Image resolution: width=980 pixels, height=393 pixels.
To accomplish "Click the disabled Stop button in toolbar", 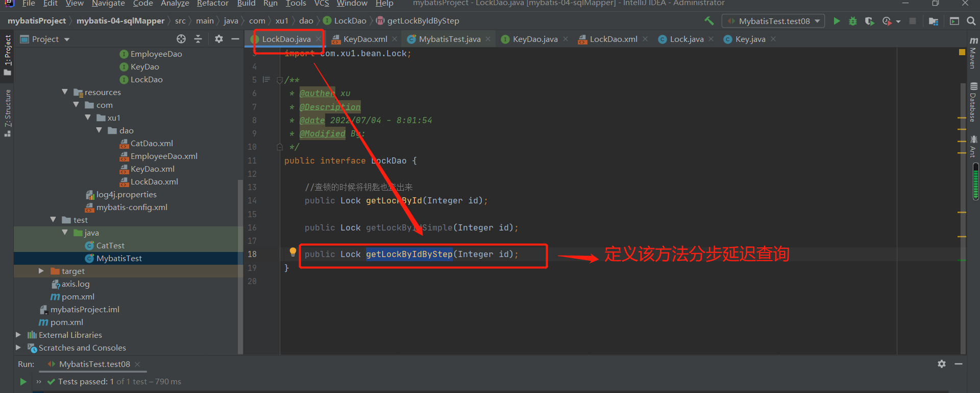I will [x=913, y=21].
